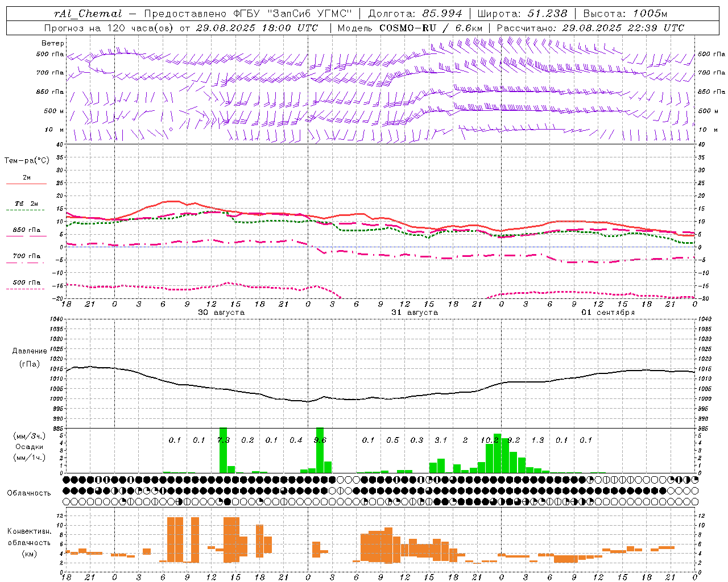Click the tall green precipitation bar under 9.6

[x=320, y=450]
